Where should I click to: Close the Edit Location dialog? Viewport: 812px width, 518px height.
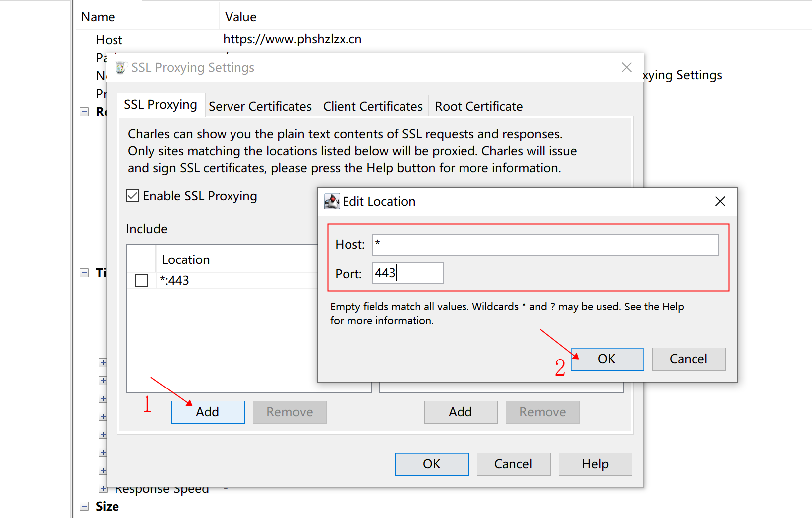(720, 201)
